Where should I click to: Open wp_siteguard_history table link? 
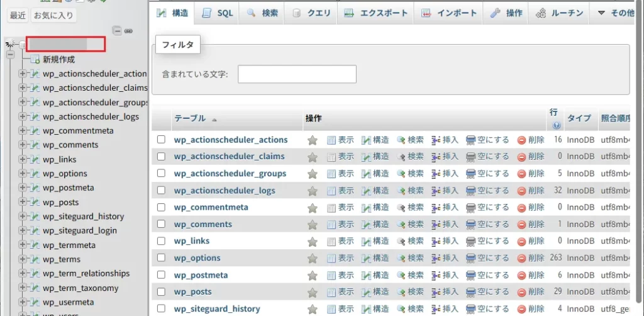click(217, 308)
